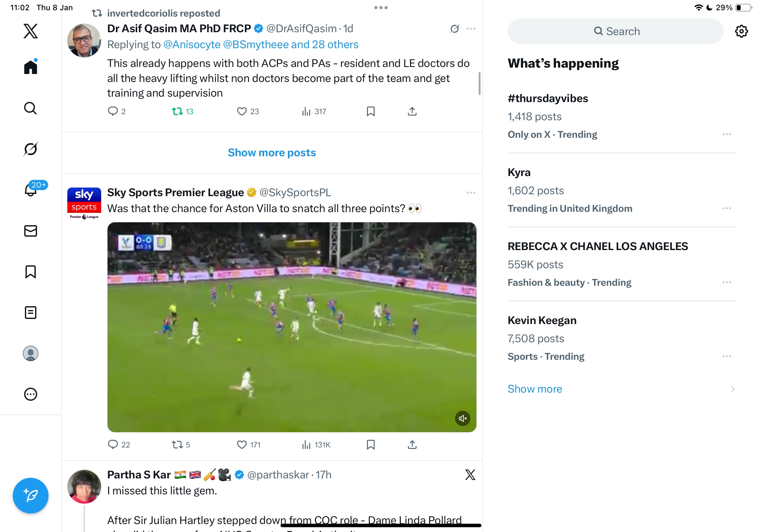Open settings gear next to the search field
Viewport: 762px width, 532px height.
pos(741,31)
